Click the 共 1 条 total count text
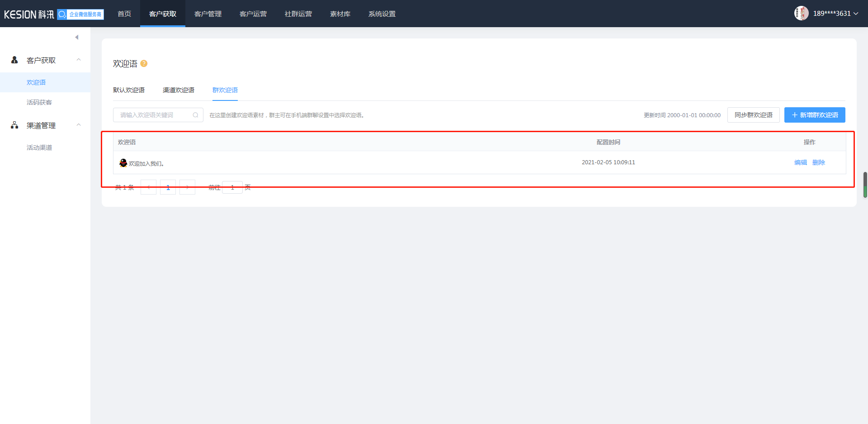 [124, 187]
